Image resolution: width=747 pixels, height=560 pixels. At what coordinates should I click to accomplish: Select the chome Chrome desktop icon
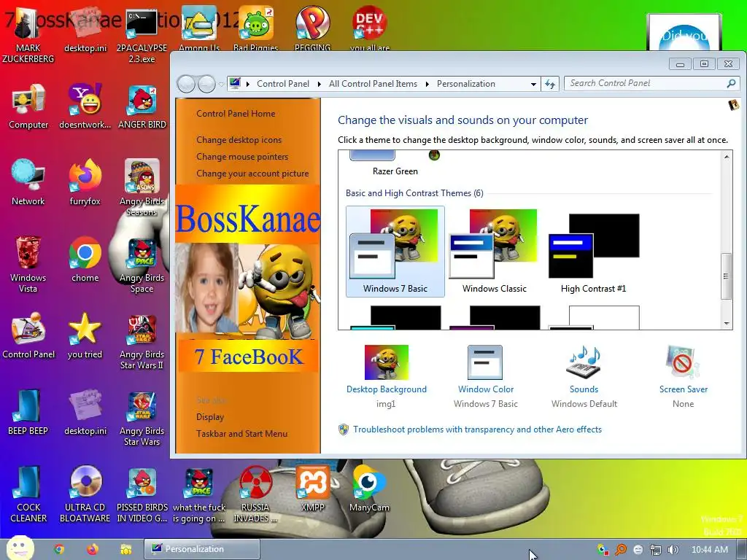click(85, 259)
